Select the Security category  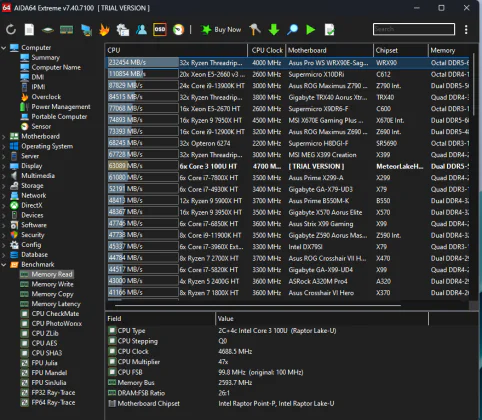point(33,235)
